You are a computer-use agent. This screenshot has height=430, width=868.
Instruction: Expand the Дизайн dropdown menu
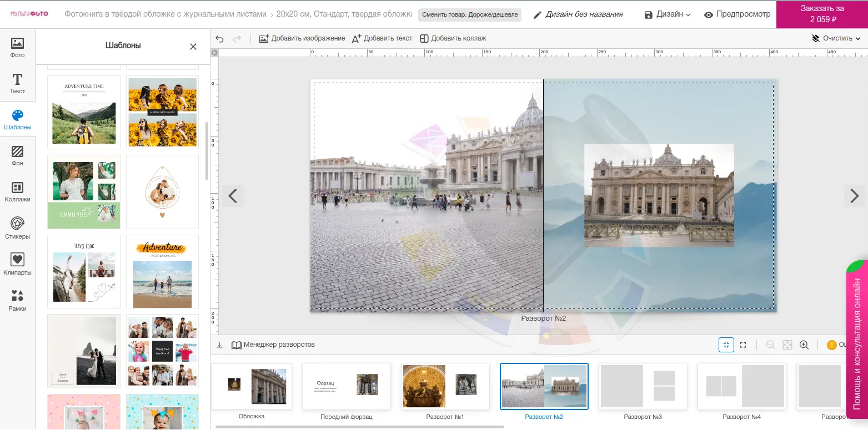tap(668, 14)
